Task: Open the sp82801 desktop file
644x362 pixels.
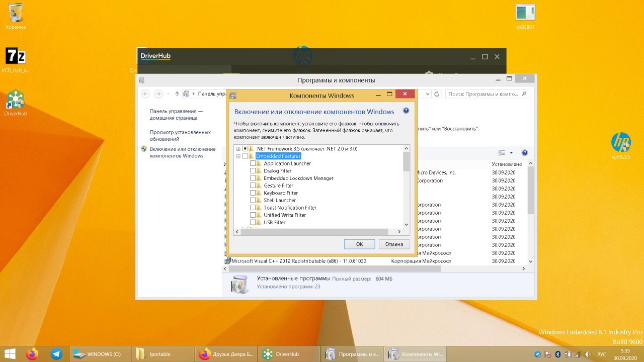Action: (x=525, y=15)
